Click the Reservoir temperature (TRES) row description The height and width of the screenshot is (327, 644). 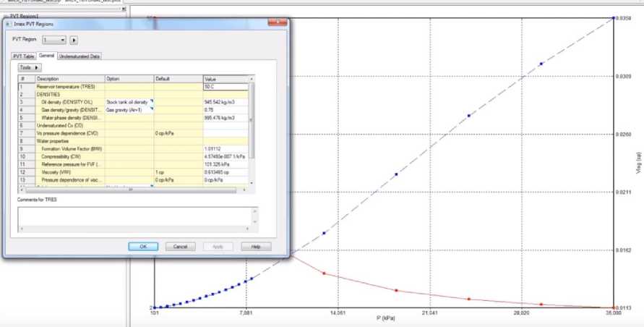point(70,87)
